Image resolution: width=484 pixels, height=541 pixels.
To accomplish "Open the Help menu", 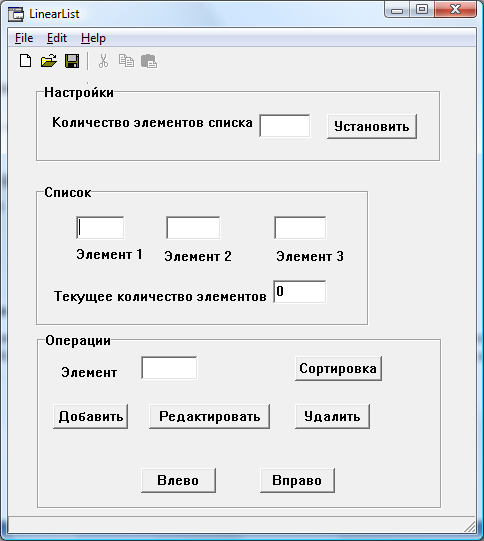I will 93,38.
